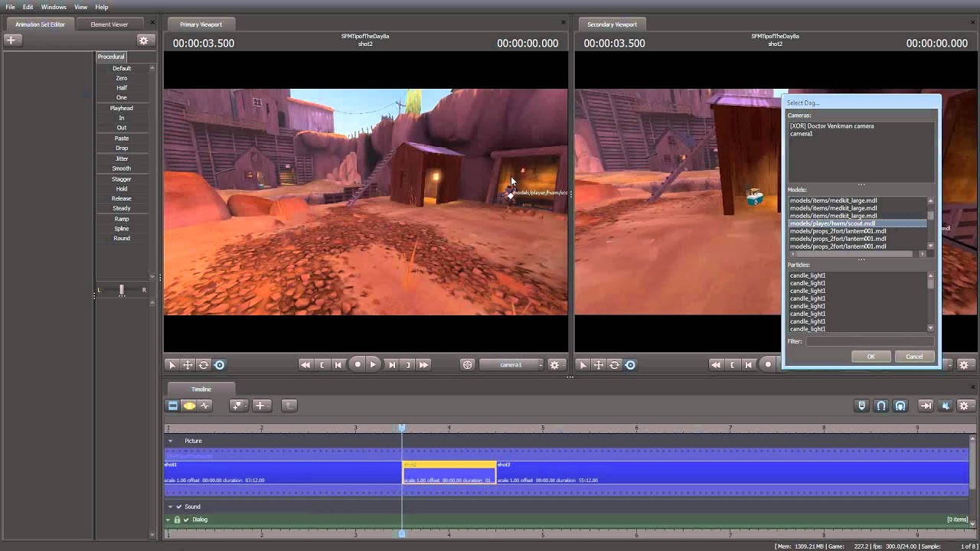Screen dimensions: 980x551
Task: Open the Windows menu
Action: (x=54, y=7)
